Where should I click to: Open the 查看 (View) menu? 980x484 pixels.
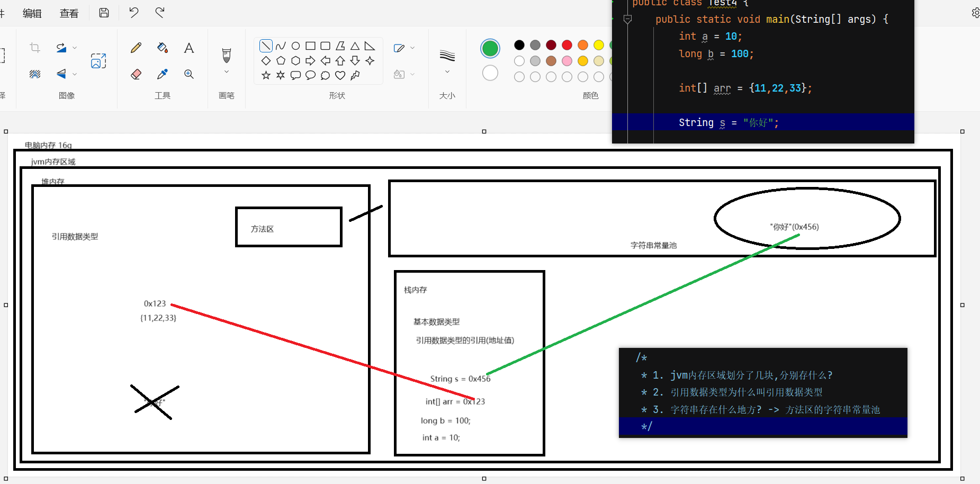point(69,13)
